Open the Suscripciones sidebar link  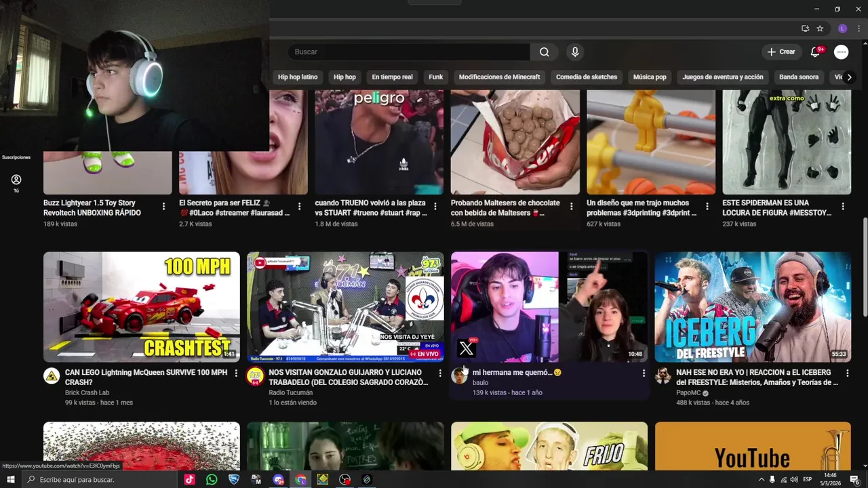pos(16,157)
